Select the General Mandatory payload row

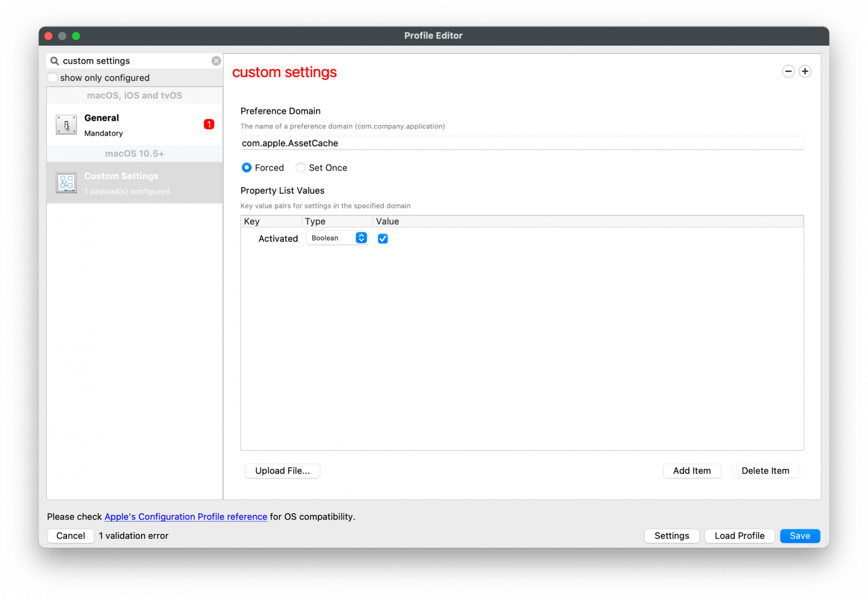135,125
